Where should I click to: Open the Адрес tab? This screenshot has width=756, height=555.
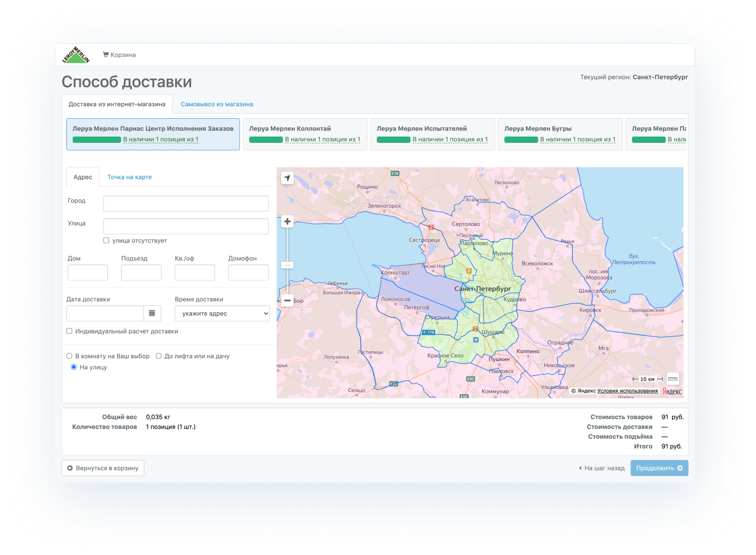[x=83, y=177]
